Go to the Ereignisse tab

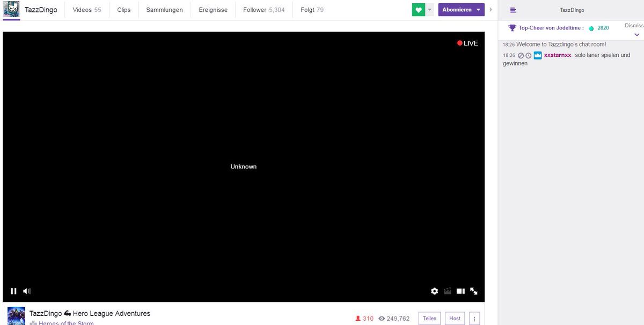point(213,10)
